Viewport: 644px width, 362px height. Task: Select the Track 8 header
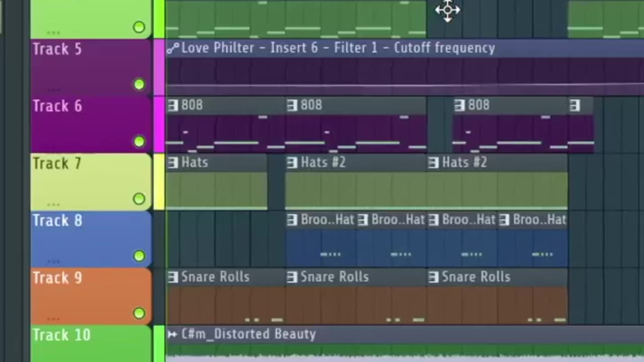tap(91, 239)
